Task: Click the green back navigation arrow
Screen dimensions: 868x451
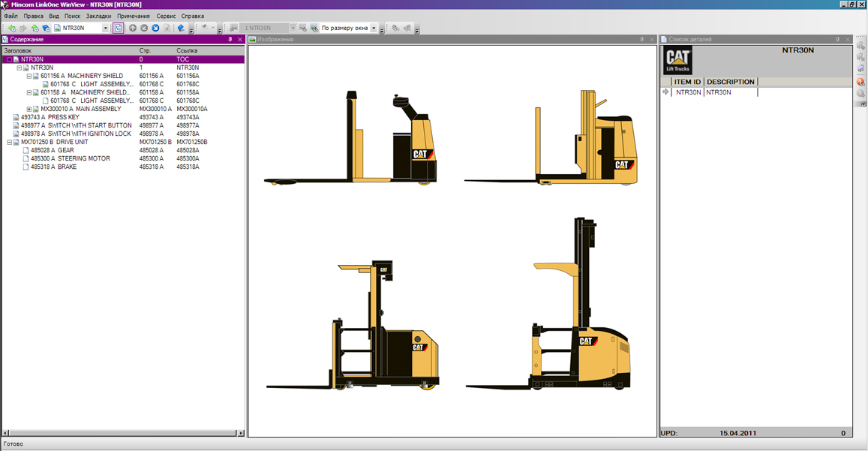Action: click(x=11, y=29)
